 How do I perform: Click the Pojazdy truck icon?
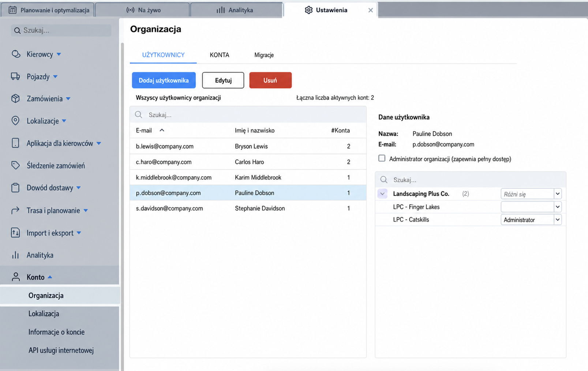15,76
